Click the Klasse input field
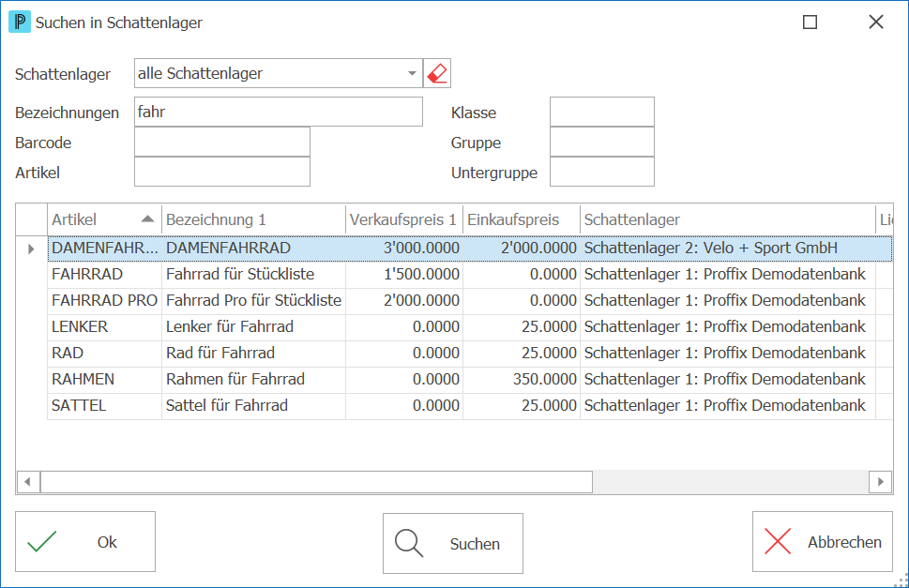The image size is (909, 588). click(601, 112)
